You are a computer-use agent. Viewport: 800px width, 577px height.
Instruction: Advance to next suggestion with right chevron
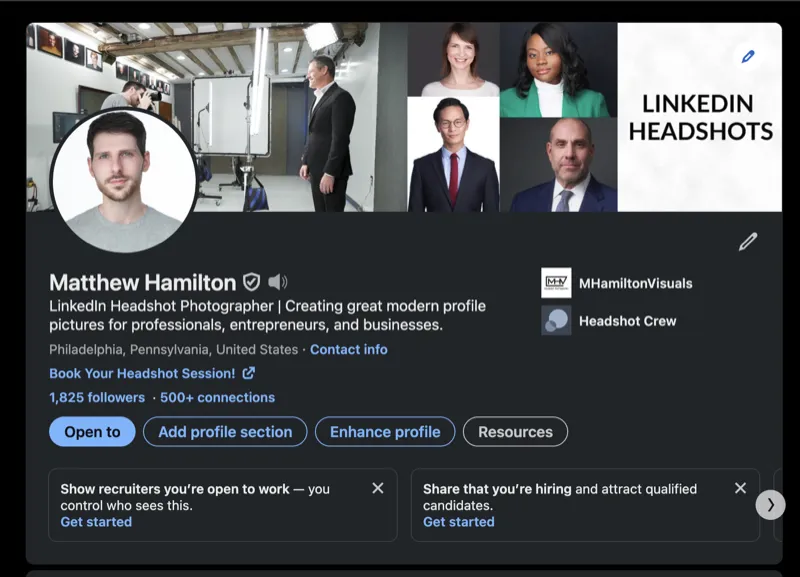pyautogui.click(x=770, y=506)
